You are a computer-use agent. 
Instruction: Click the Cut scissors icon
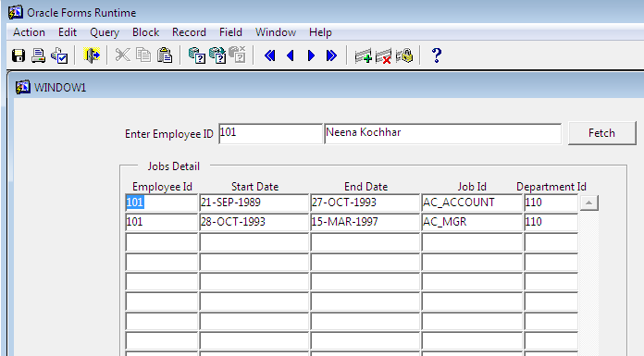122,55
